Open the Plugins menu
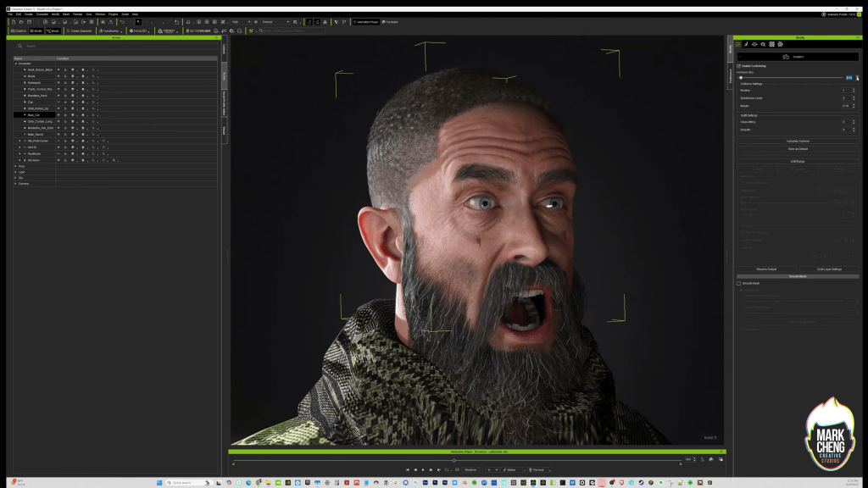The image size is (868, 488). click(x=113, y=14)
